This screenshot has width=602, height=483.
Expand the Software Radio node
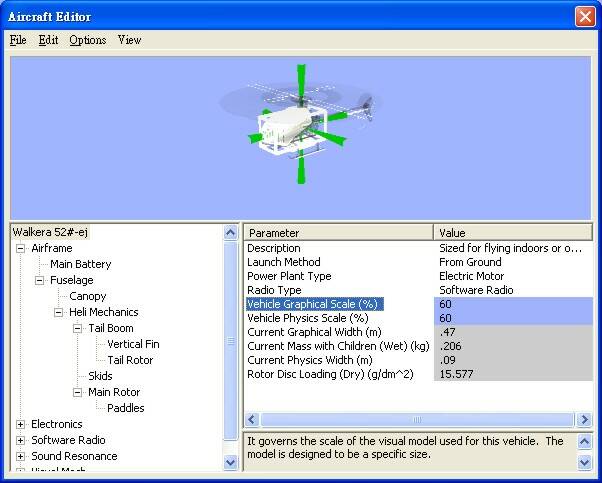click(20, 440)
